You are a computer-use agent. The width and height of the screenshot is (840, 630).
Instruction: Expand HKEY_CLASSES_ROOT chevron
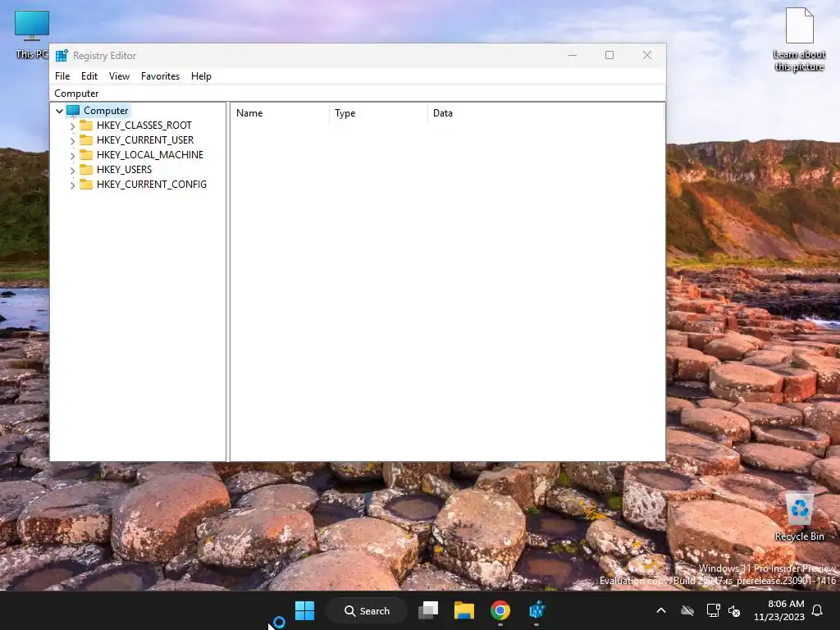point(72,126)
